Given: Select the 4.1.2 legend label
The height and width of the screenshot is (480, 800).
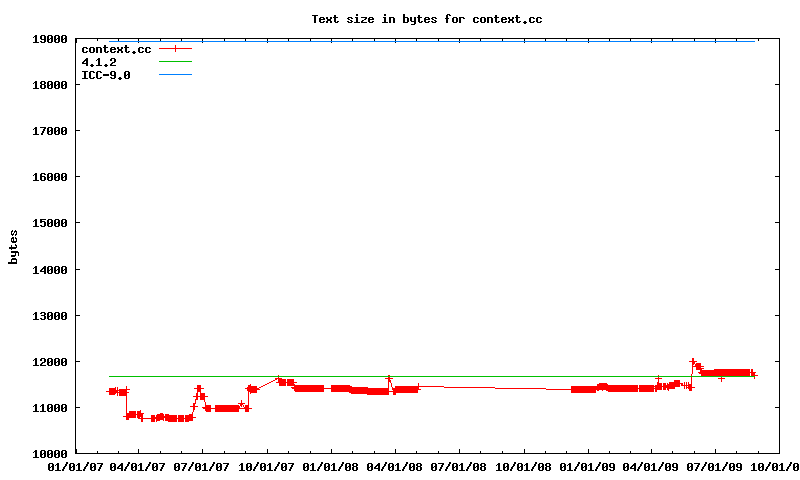Looking at the screenshot, I should tap(99, 62).
